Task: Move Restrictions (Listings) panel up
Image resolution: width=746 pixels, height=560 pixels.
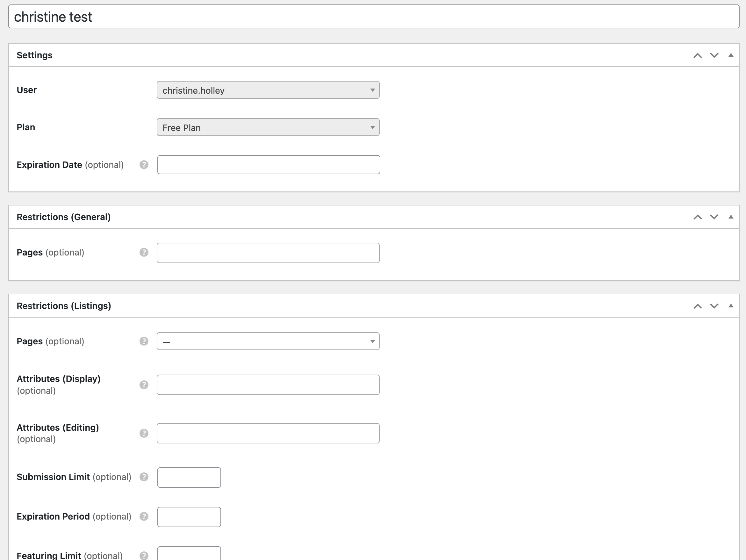Action: tap(698, 306)
